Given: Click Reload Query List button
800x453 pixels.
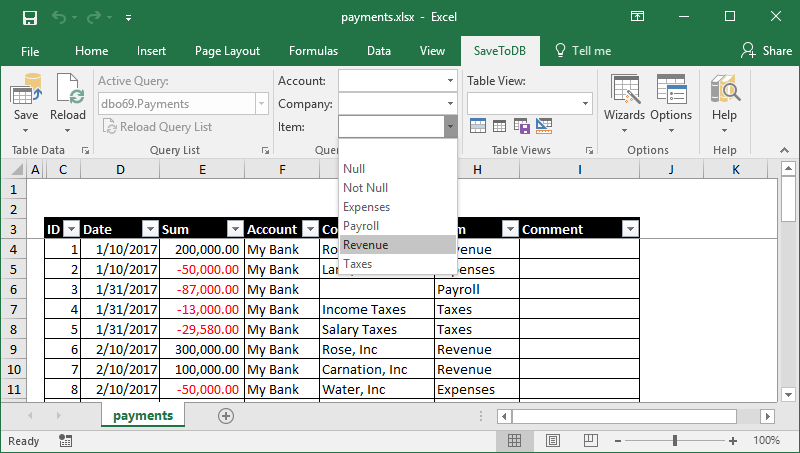Looking at the screenshot, I should pyautogui.click(x=158, y=127).
